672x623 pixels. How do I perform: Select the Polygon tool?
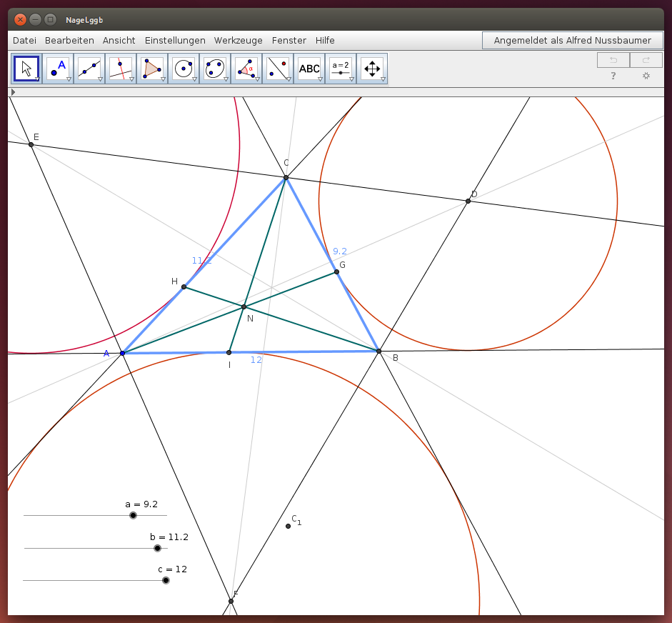tap(152, 69)
